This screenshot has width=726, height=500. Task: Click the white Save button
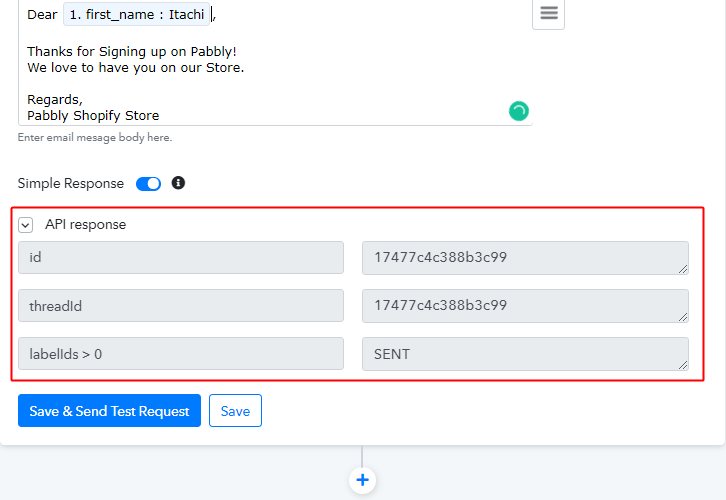coord(235,411)
